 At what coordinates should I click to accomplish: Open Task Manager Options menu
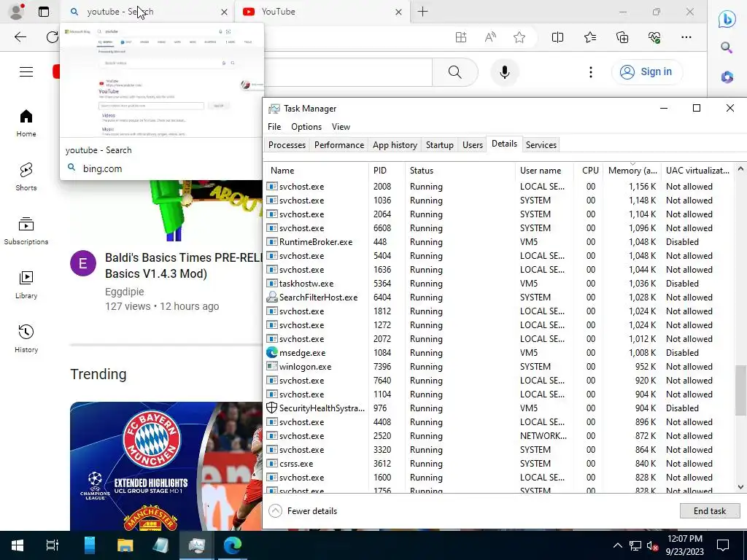[x=306, y=127]
